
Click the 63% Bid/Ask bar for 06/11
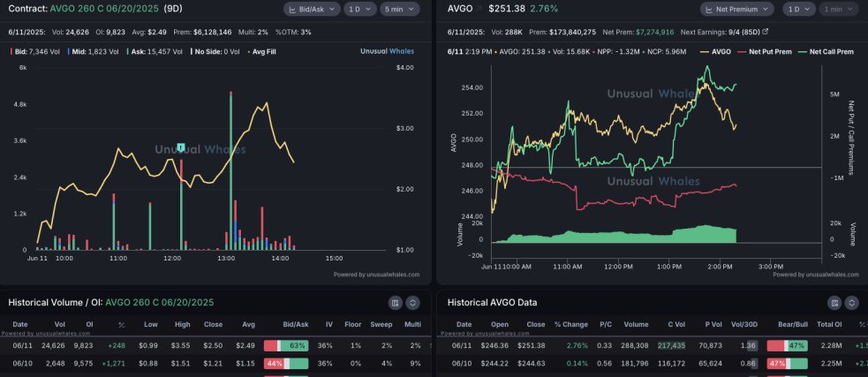coord(286,345)
